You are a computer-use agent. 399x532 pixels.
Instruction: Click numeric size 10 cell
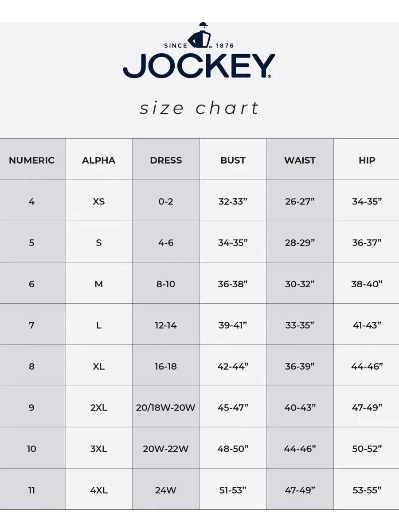click(31, 449)
